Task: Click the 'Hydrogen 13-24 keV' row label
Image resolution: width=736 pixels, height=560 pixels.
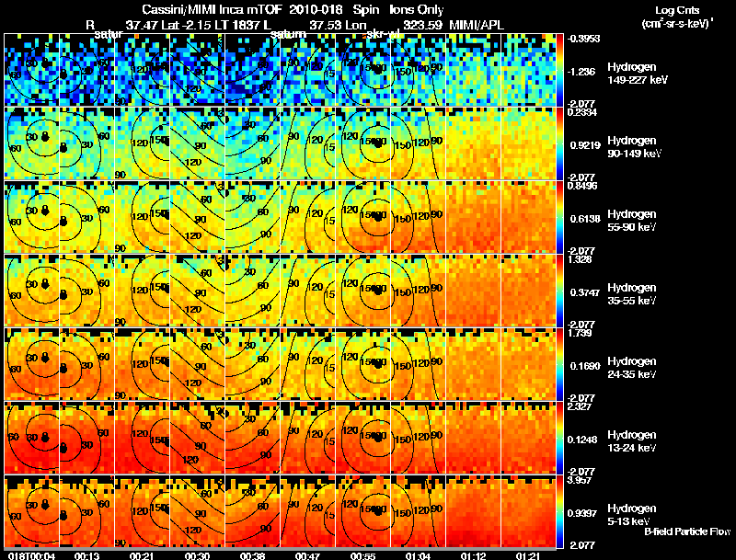Action: click(x=632, y=441)
